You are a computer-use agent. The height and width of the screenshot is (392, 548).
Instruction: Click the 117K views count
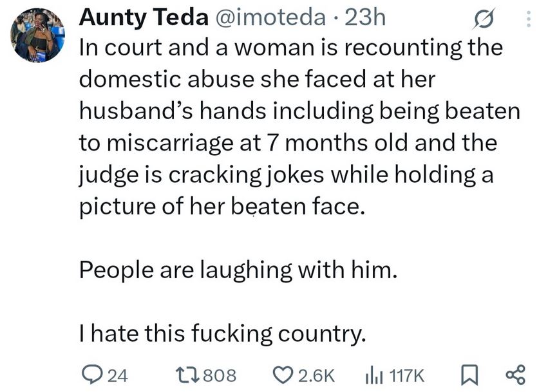tap(406, 374)
